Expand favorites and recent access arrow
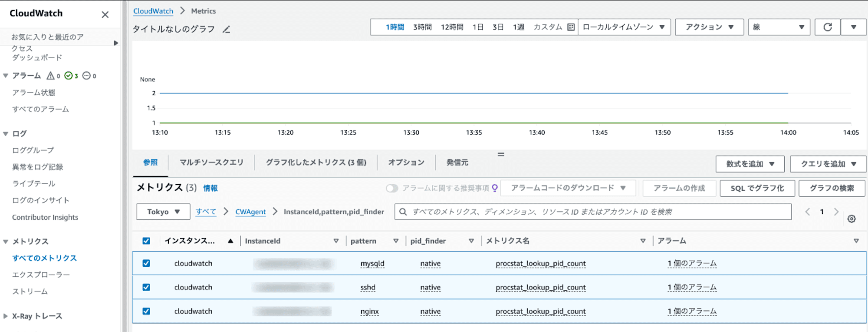This screenshot has width=868, height=332. click(x=115, y=43)
